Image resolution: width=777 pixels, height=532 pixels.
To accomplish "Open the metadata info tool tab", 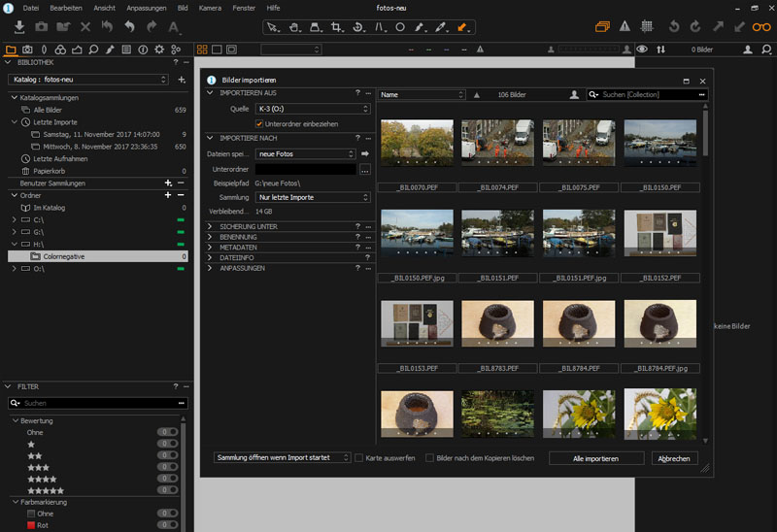I will pyautogui.click(x=143, y=50).
